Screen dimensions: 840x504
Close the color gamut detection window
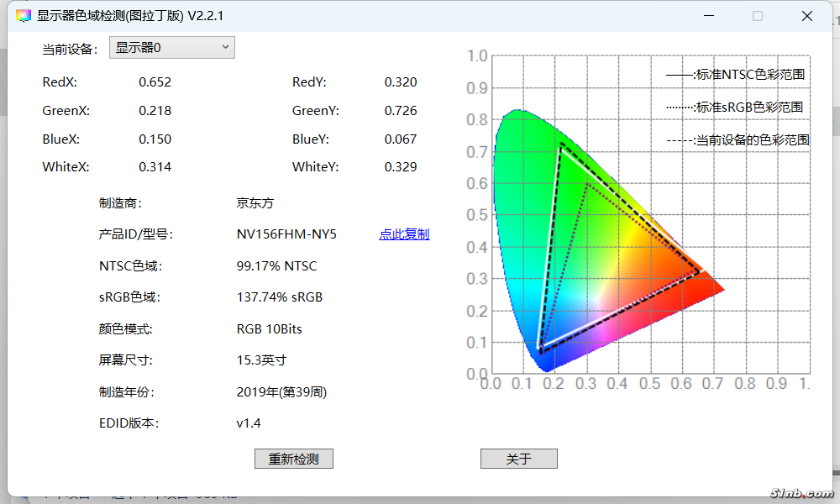(x=806, y=16)
